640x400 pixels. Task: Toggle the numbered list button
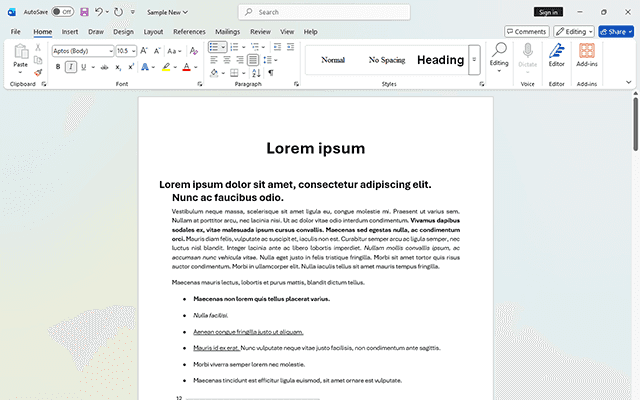(234, 47)
